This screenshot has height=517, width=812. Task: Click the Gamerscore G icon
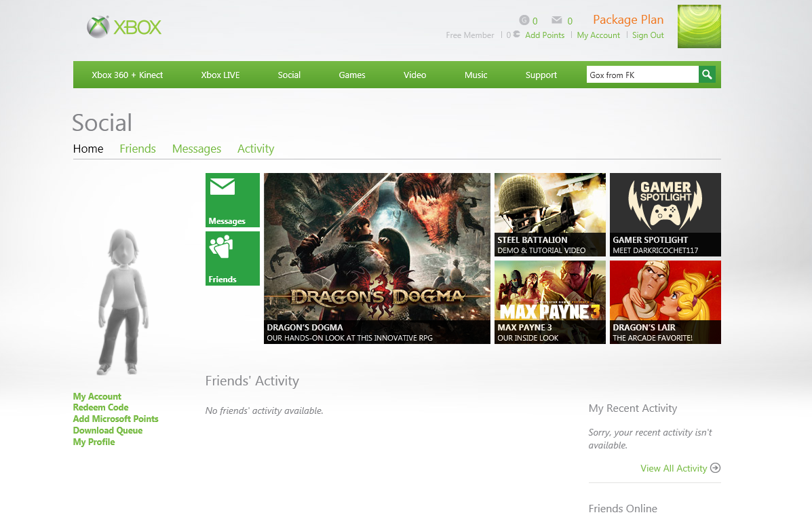524,20
